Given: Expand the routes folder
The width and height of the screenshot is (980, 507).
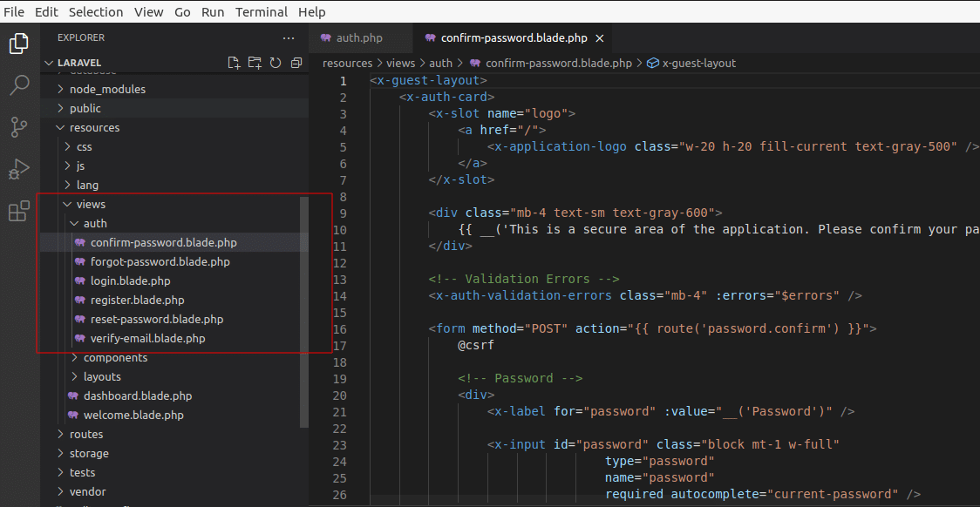Looking at the screenshot, I should 86,434.
